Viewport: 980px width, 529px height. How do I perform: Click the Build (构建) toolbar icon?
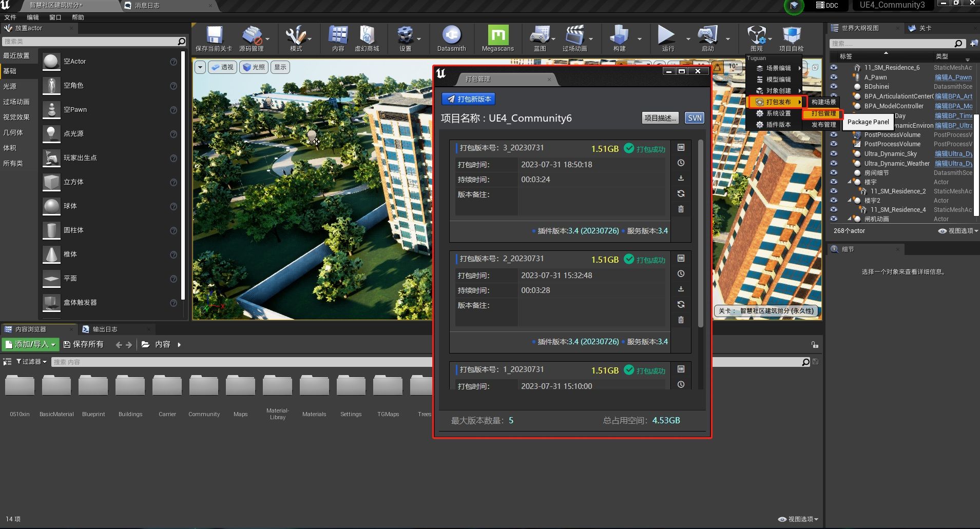coord(619,35)
